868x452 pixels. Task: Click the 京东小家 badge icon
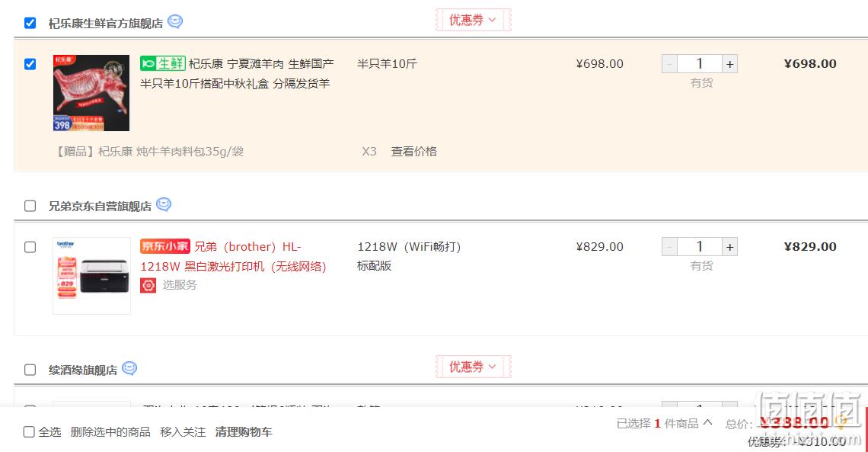pyautogui.click(x=165, y=246)
